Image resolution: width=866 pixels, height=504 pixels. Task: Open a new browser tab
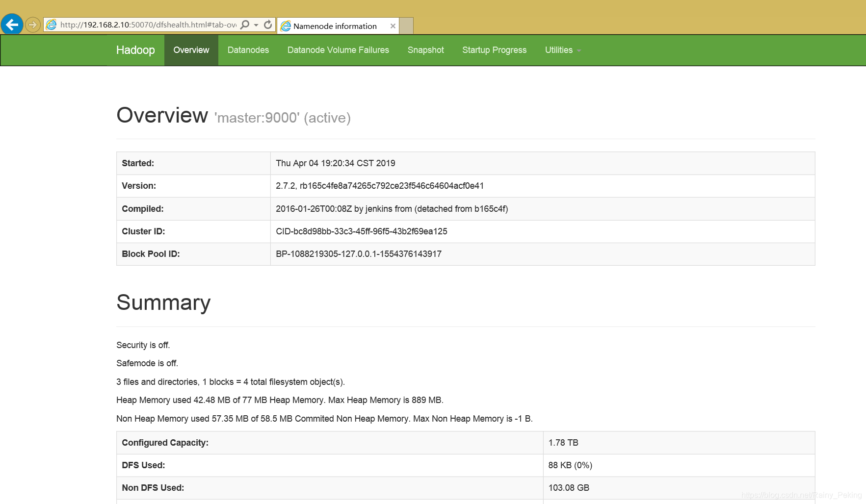click(406, 26)
